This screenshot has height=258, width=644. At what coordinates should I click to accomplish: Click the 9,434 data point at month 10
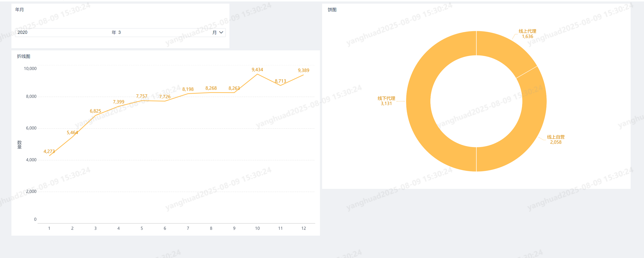coord(257,74)
